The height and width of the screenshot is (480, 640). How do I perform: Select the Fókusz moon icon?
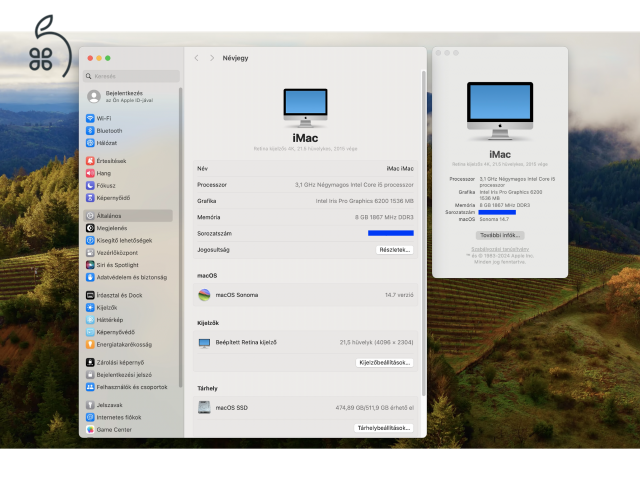(90, 185)
